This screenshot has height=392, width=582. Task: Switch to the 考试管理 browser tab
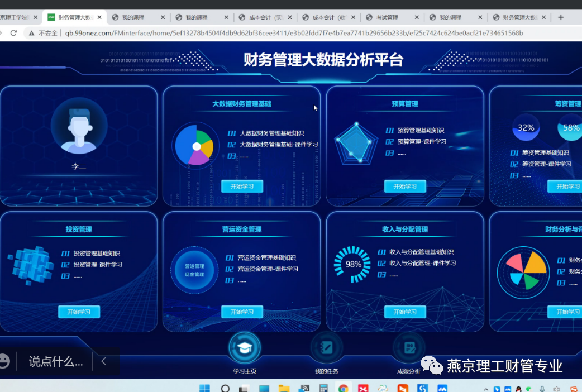click(391, 17)
